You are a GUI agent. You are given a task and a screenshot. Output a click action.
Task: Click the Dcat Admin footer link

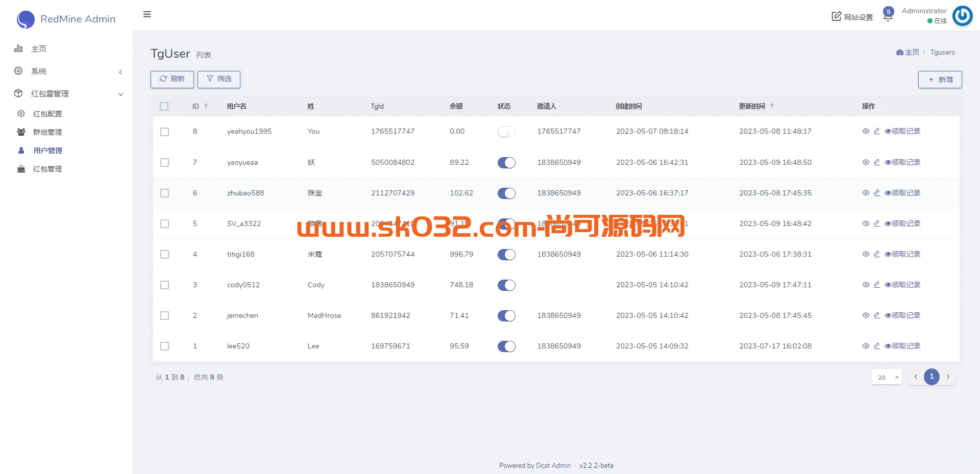(553, 465)
